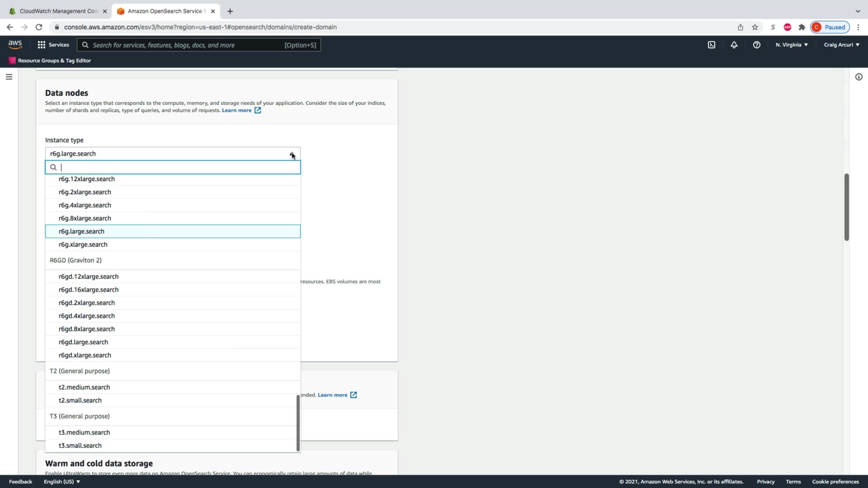
Task: Open browser extensions puzzle icon
Action: click(802, 27)
